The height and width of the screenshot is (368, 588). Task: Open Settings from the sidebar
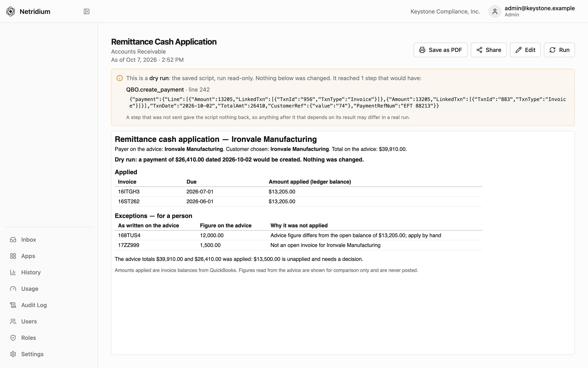click(x=49, y=354)
